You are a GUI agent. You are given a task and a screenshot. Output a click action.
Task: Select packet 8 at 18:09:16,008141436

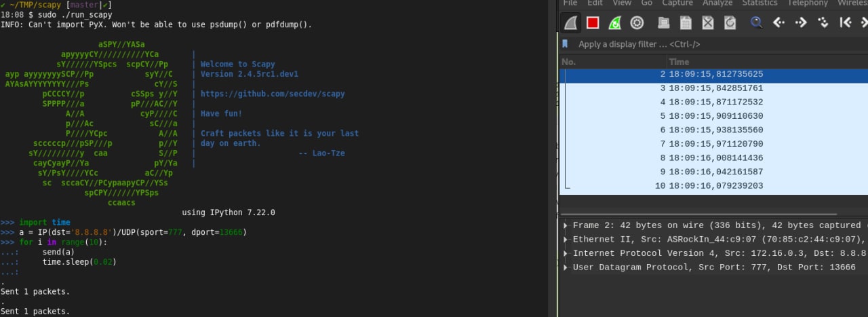(x=713, y=157)
